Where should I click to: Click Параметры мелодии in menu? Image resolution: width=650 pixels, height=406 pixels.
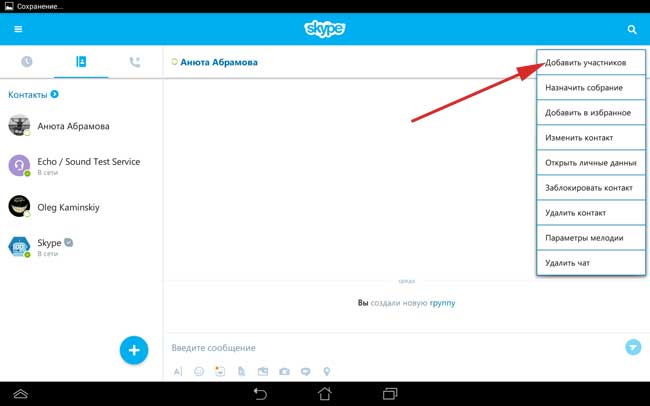[x=590, y=237]
